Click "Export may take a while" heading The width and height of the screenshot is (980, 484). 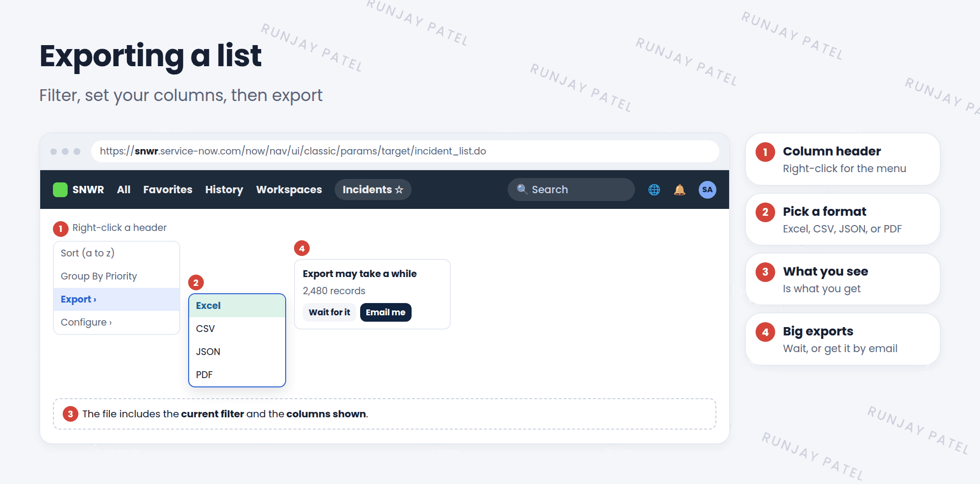[360, 274]
